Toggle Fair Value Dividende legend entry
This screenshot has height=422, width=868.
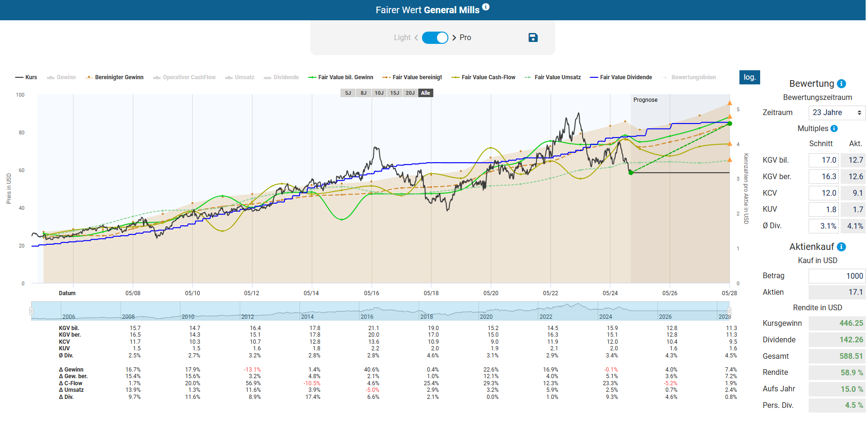click(x=621, y=77)
